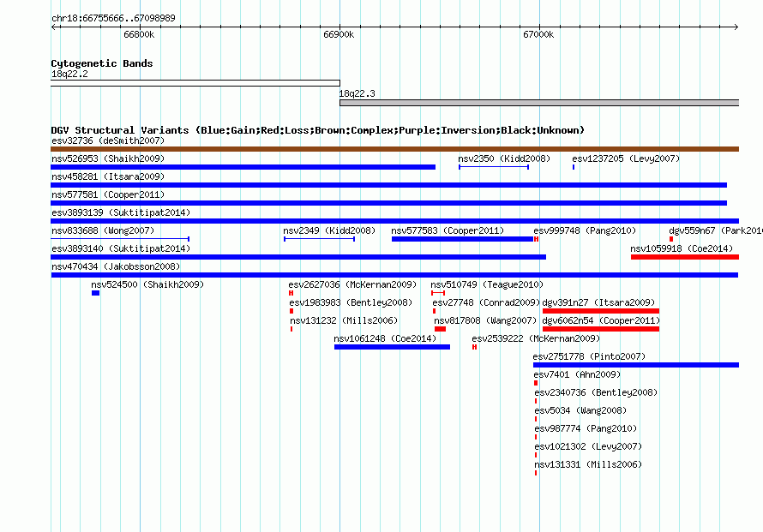This screenshot has height=532, width=763.
Task: Open the nsv2350 (Kidd2008) label
Action: (504, 159)
